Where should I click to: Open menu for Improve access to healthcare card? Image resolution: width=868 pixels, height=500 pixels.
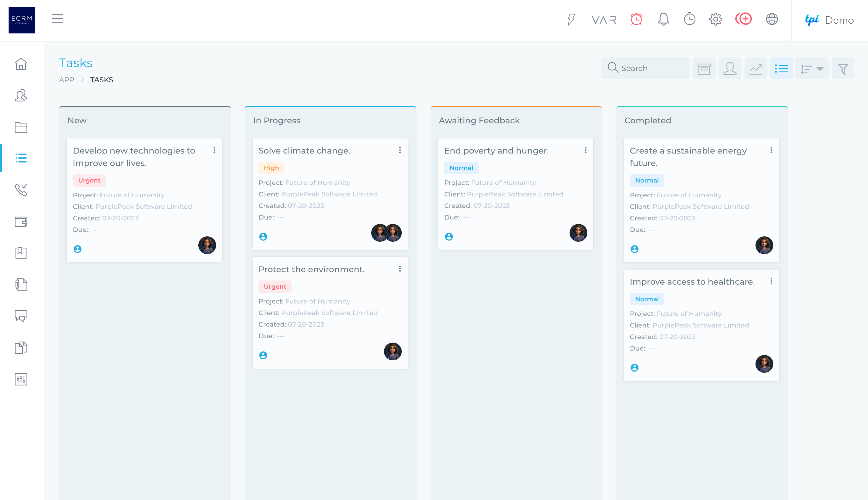(771, 281)
